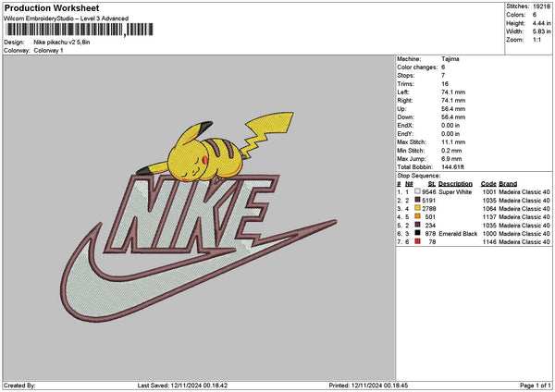Click the maroon swatch beside stitch count 5191
Viewport: 555px width, 392px height.
(418, 200)
